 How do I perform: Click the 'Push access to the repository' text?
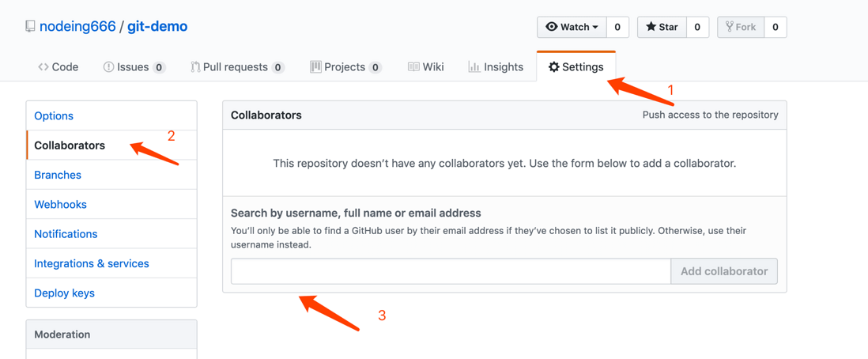tap(710, 115)
